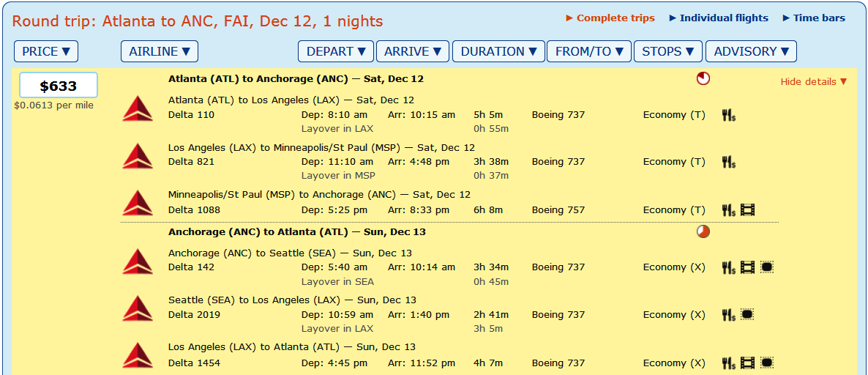Screen dimensions: 868x375
Task: Expand the STOPS filter dropdown
Action: [x=668, y=51]
